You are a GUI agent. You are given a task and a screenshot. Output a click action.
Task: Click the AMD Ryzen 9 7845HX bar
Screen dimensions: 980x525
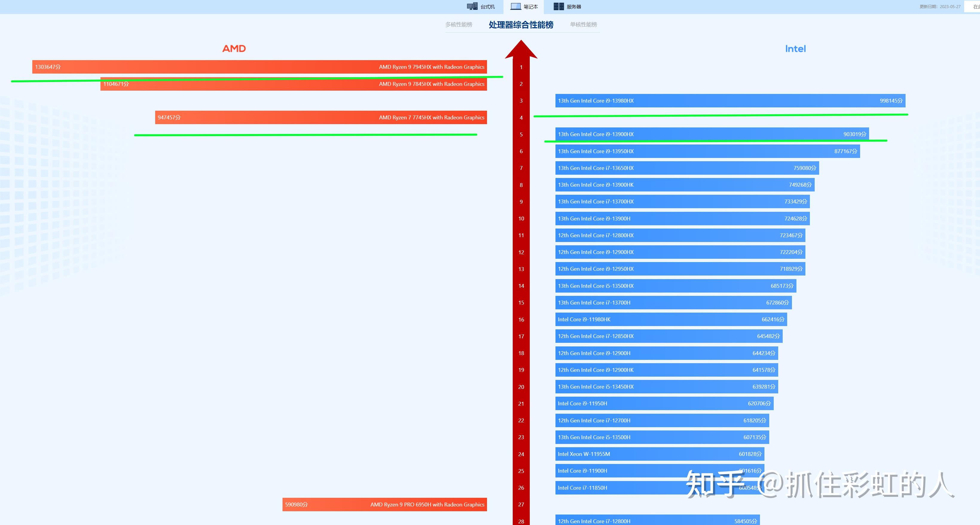click(x=294, y=84)
